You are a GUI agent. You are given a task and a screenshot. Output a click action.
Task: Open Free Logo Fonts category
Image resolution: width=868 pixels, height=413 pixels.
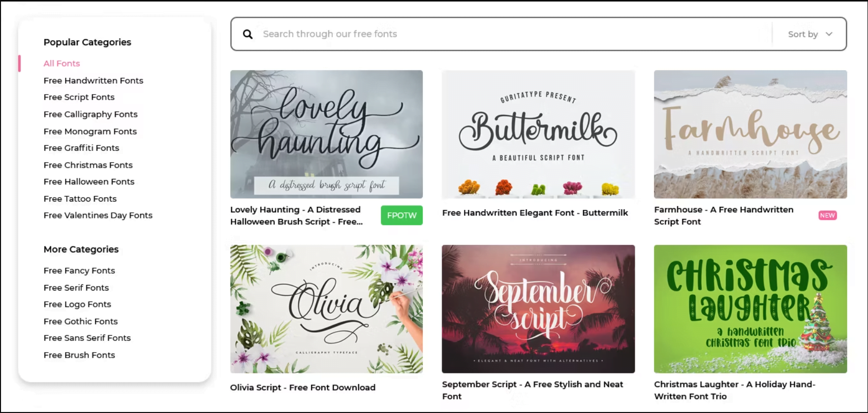coord(77,304)
